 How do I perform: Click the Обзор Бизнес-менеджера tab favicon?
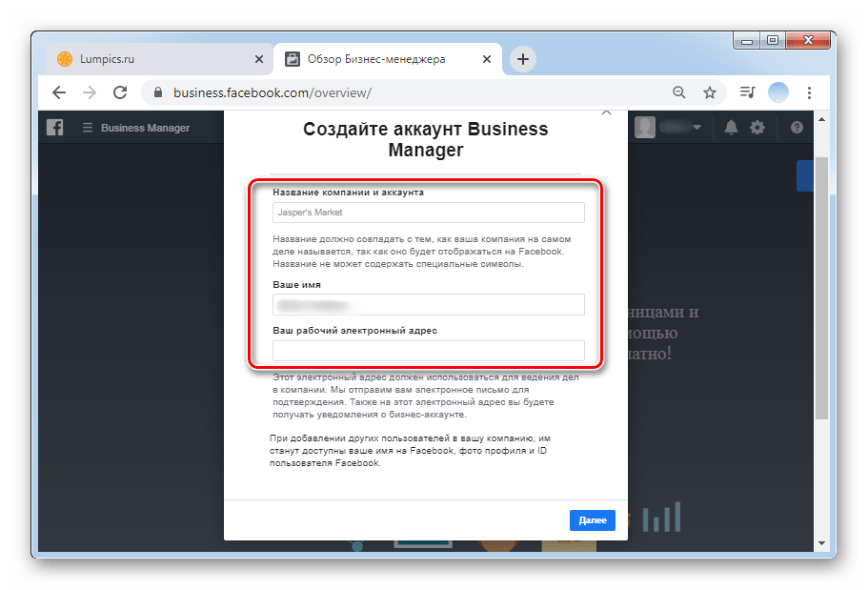[x=293, y=59]
